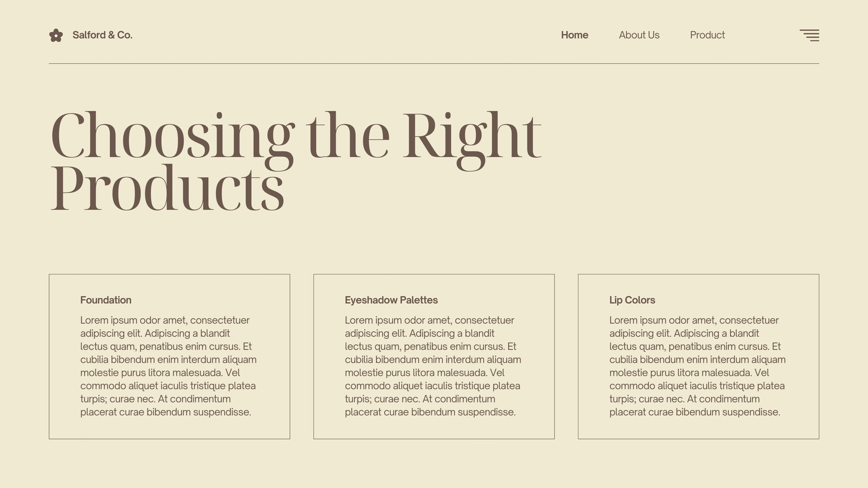Click the Salford & Co. brand name
The image size is (868, 488).
pos(103,35)
